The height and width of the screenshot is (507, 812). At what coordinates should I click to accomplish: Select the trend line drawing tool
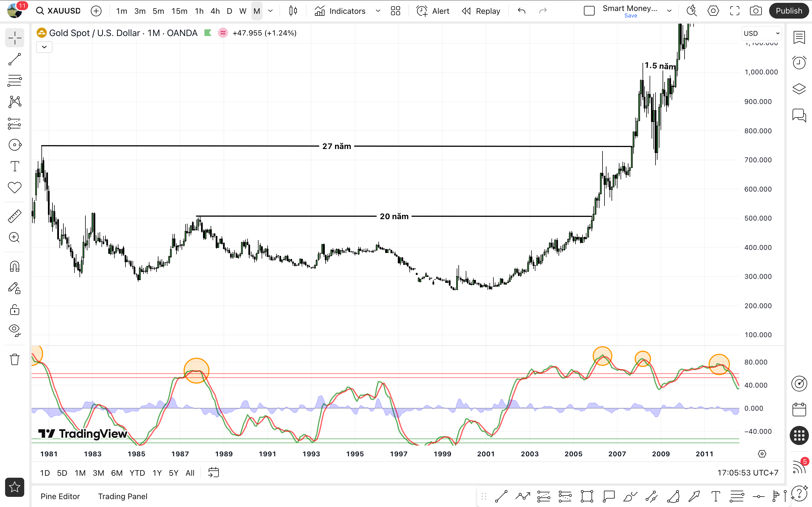point(14,59)
